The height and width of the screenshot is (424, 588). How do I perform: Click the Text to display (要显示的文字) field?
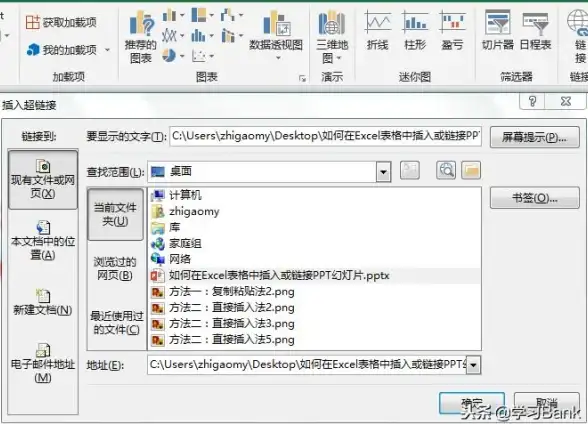[326, 136]
